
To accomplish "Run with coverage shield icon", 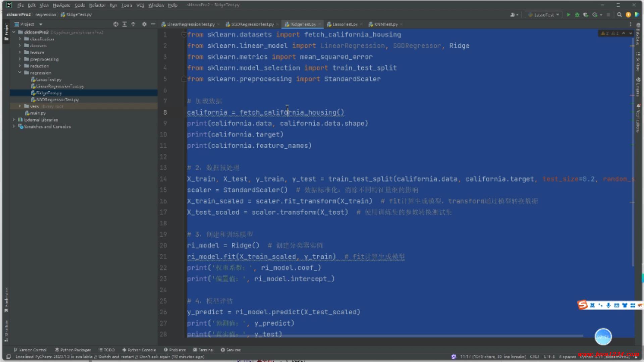I will pos(586,15).
